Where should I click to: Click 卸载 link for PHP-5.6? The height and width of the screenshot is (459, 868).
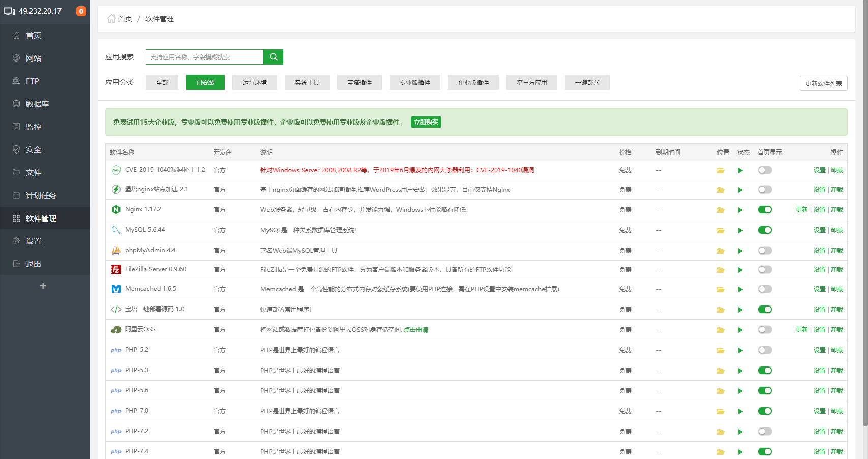[837, 391]
